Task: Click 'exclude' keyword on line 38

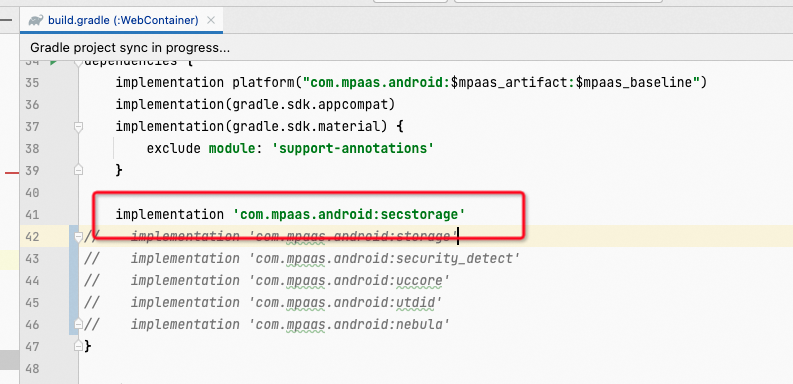Action: [x=173, y=148]
